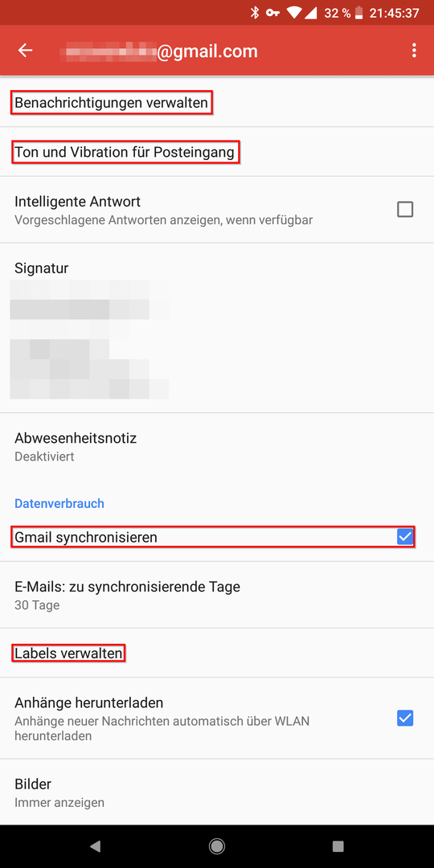The height and width of the screenshot is (868, 434).
Task: Open the three-dot overflow menu
Action: pyautogui.click(x=414, y=51)
